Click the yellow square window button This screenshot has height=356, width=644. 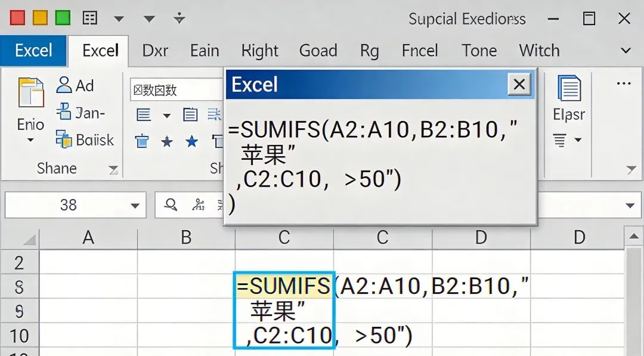tap(41, 18)
